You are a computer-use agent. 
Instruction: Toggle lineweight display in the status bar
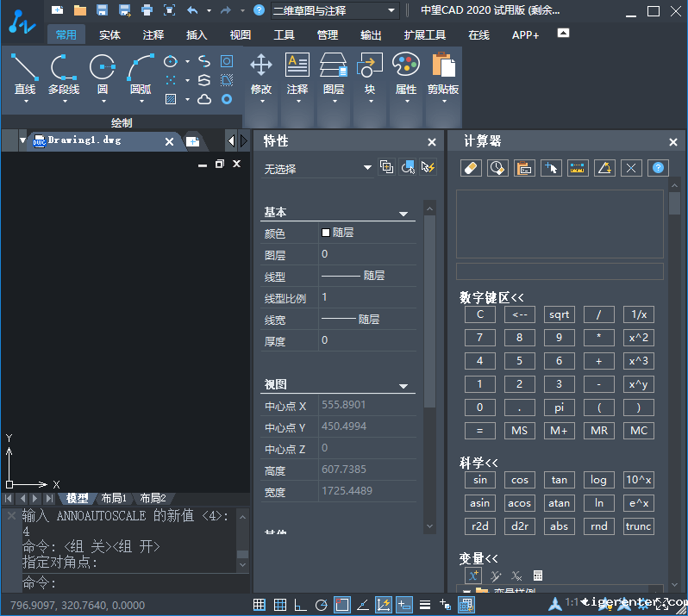425,605
